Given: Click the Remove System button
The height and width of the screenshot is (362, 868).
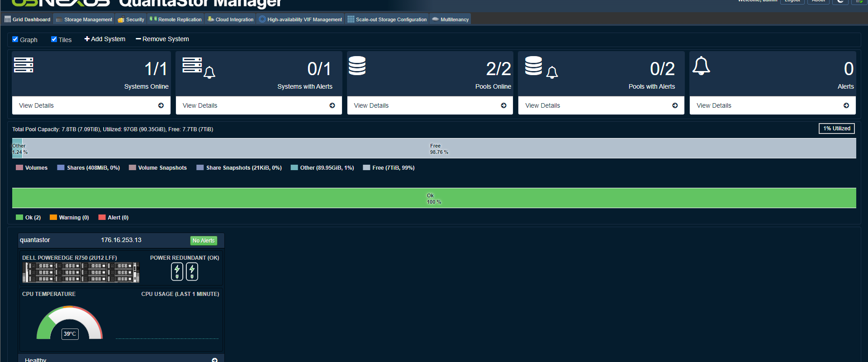Looking at the screenshot, I should click(162, 39).
